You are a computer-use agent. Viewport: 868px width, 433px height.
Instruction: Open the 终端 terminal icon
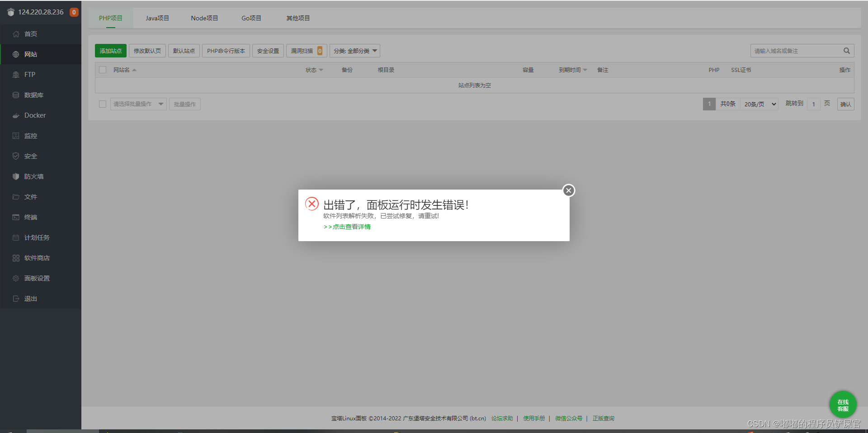16,217
